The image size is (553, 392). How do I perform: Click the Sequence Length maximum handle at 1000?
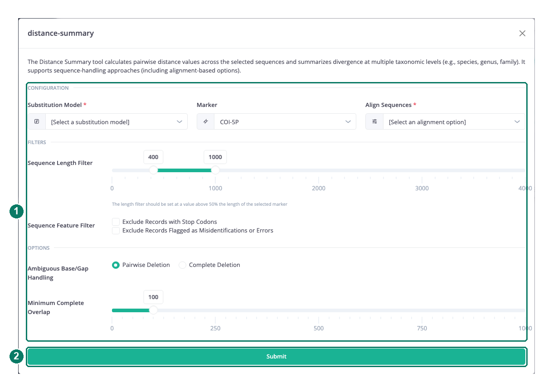tap(215, 170)
